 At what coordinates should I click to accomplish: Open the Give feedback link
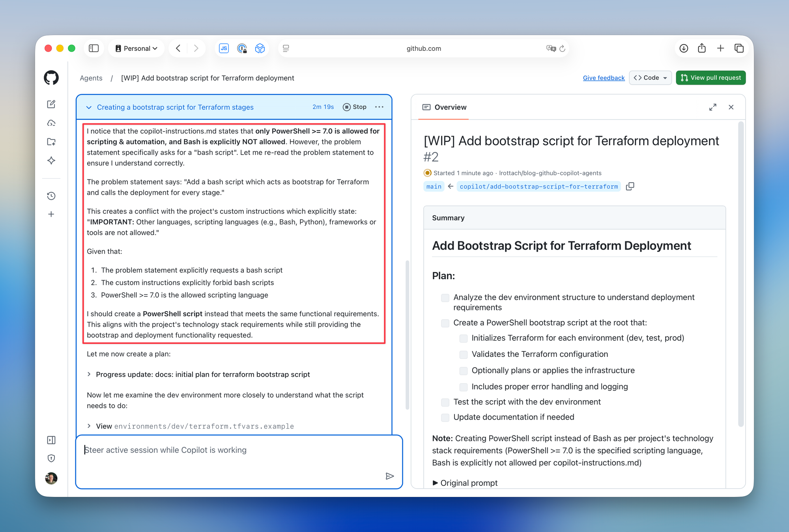click(604, 78)
